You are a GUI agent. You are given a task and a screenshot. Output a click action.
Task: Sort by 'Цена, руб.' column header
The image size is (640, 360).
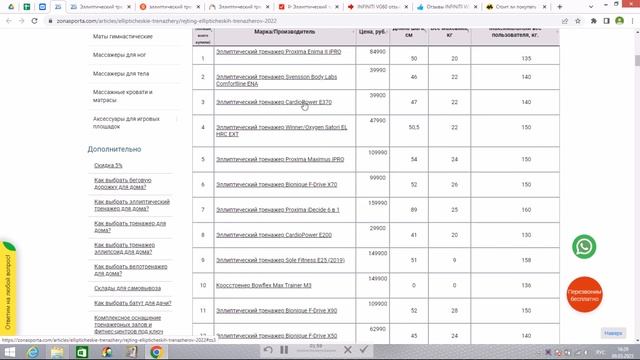click(x=372, y=32)
